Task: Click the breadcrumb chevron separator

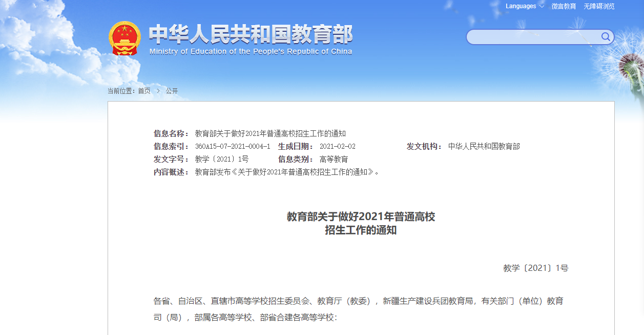Action: click(x=158, y=91)
